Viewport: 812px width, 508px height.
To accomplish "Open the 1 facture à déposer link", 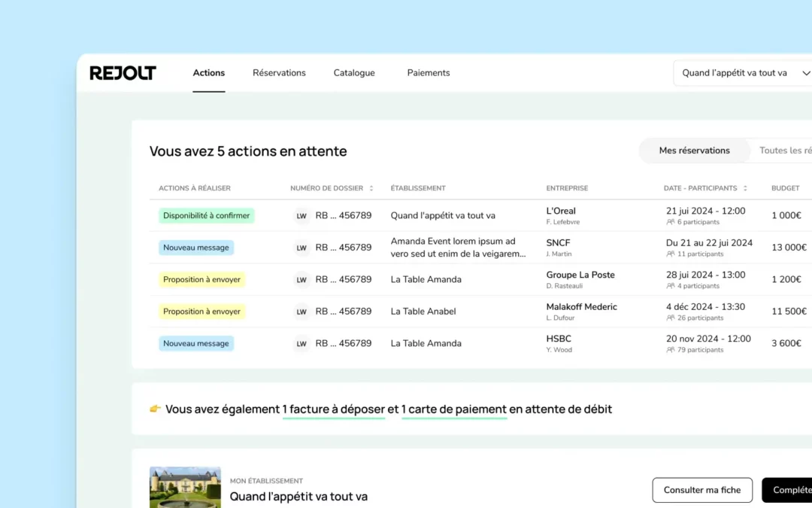I will (x=334, y=409).
